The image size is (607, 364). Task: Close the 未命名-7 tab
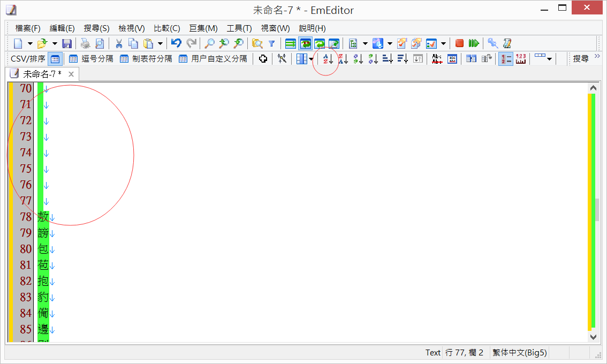click(71, 74)
